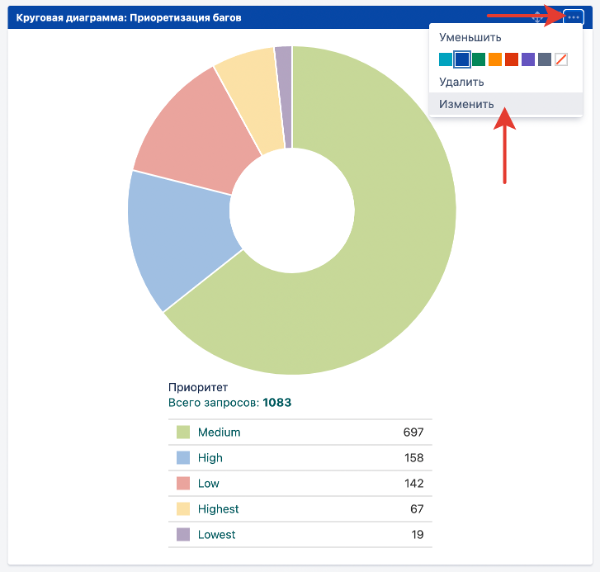This screenshot has height=572, width=600.
Task: Open the High priority link in legend
Action: click(x=210, y=458)
